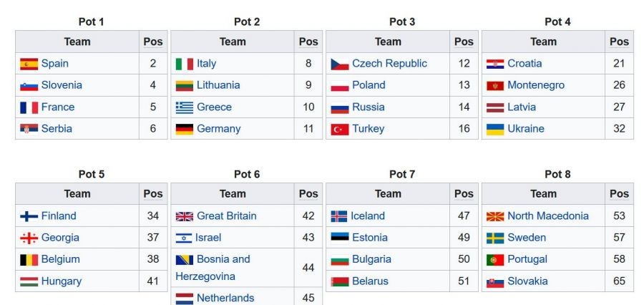Click the Greece flag icon

(x=185, y=107)
